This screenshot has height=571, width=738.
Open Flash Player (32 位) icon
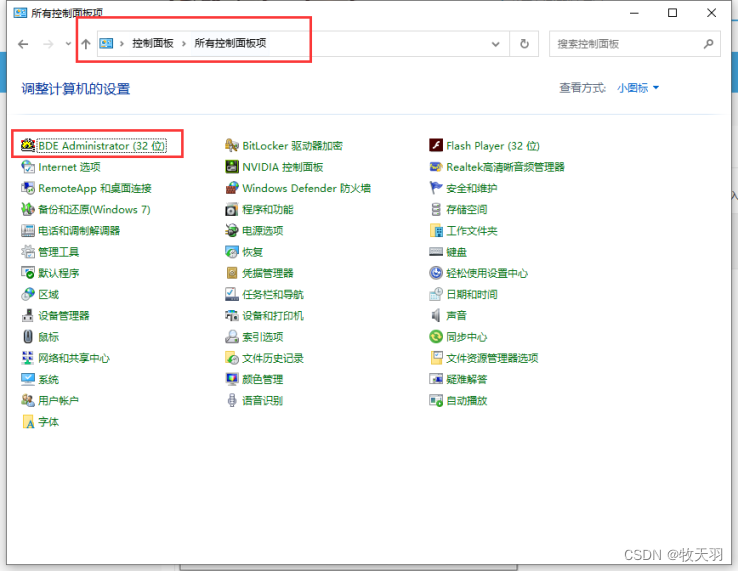click(x=436, y=145)
